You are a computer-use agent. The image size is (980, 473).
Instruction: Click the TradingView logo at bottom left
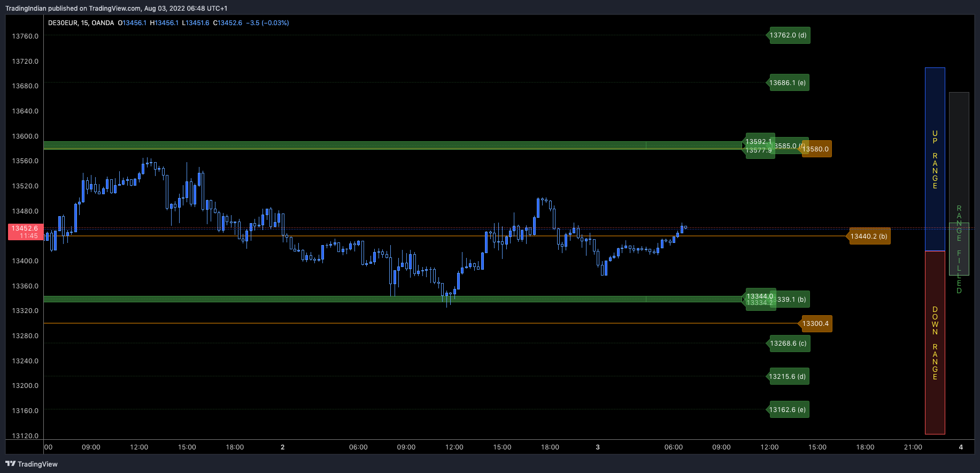tap(32, 464)
